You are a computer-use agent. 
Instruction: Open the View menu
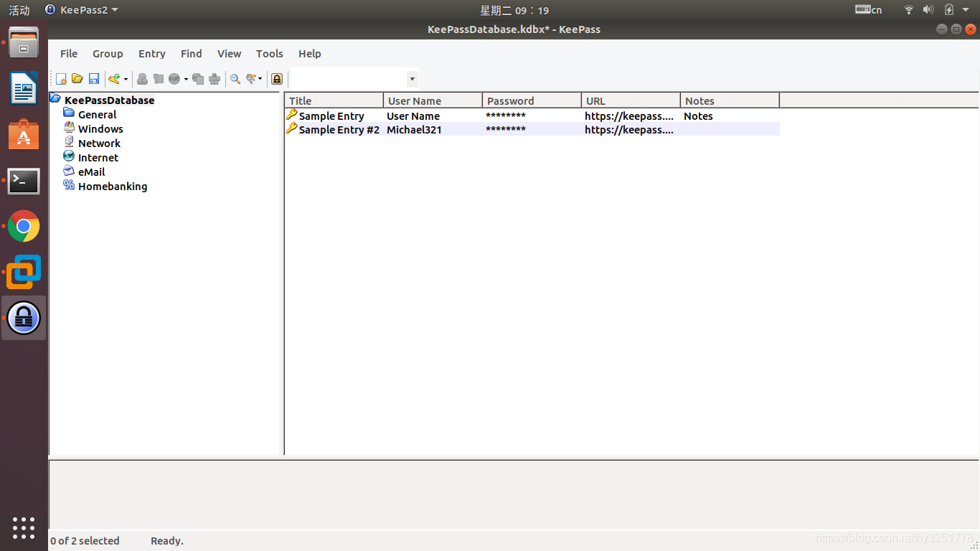point(230,54)
